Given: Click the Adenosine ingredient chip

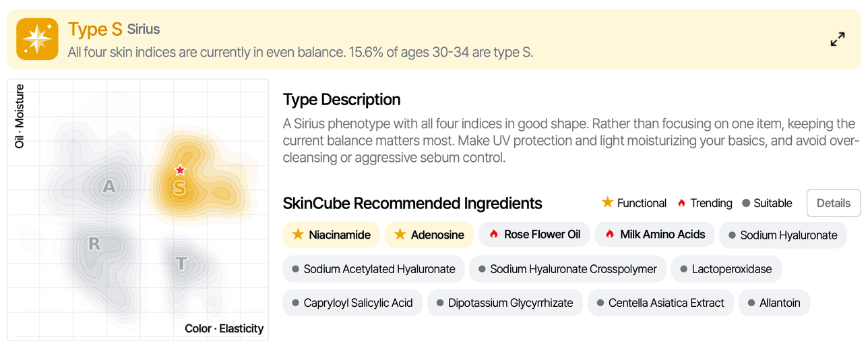Looking at the screenshot, I should 429,235.
